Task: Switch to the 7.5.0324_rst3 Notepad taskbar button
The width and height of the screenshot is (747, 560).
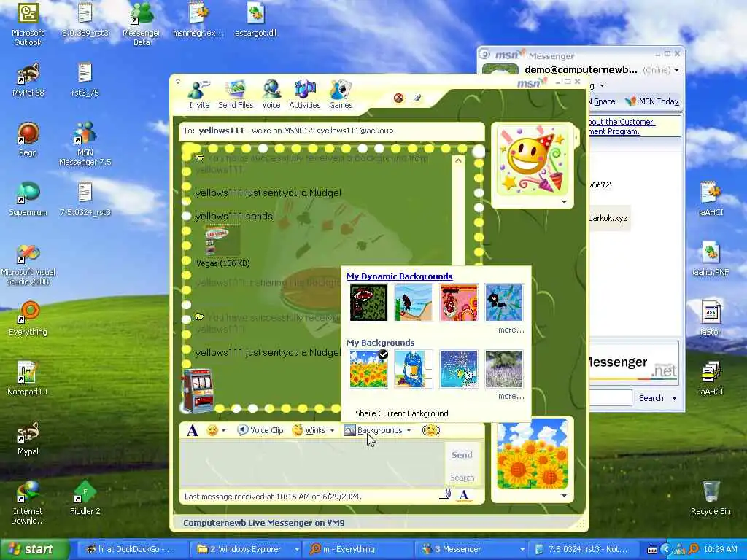Action: pos(584,549)
